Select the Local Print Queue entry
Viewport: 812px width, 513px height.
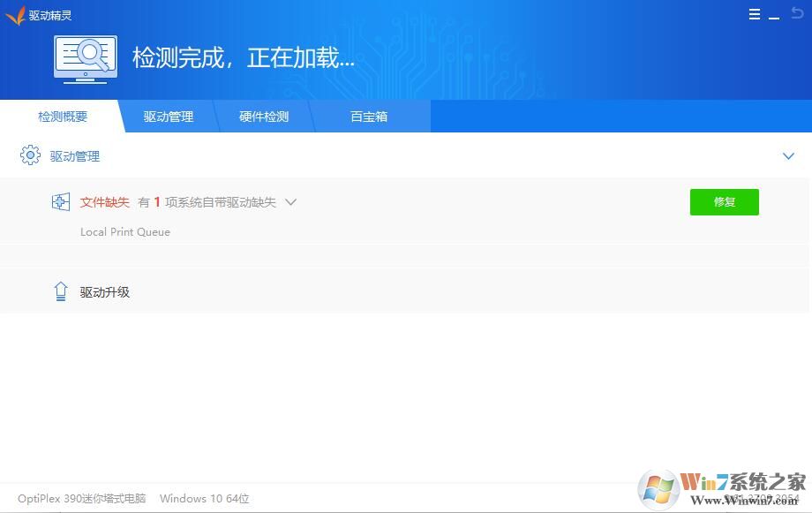[125, 232]
